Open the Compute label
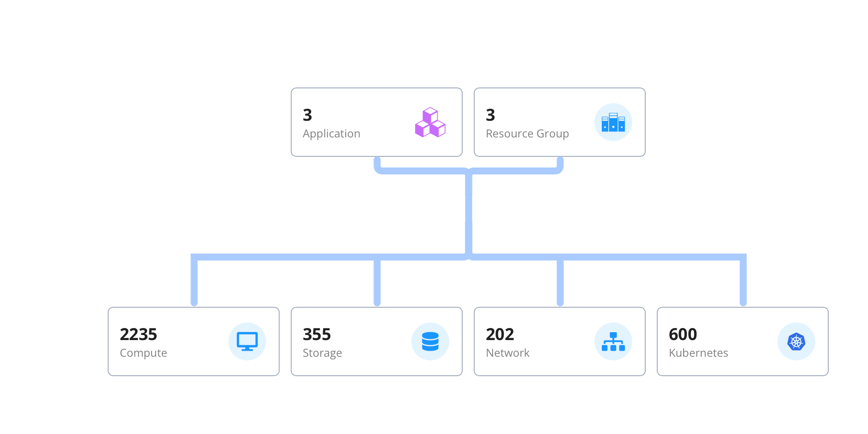This screenshot has width=868, height=434. 143,353
